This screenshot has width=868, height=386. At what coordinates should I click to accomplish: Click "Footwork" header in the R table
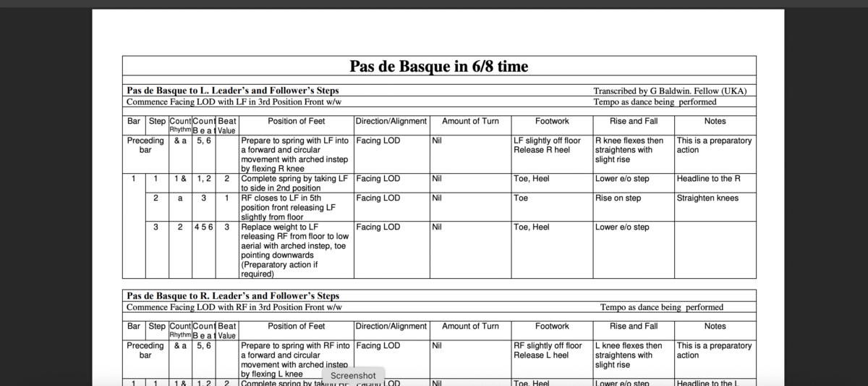(552, 327)
